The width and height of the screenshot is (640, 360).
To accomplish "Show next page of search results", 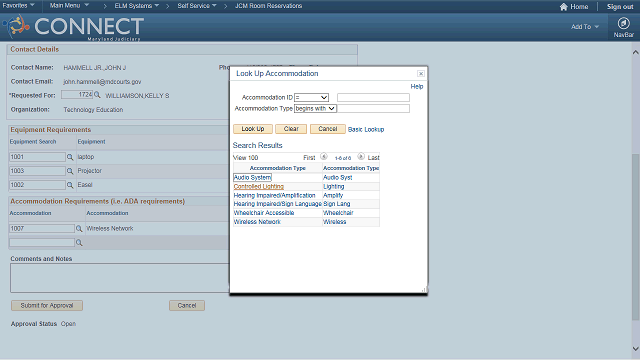I will tap(361, 156).
